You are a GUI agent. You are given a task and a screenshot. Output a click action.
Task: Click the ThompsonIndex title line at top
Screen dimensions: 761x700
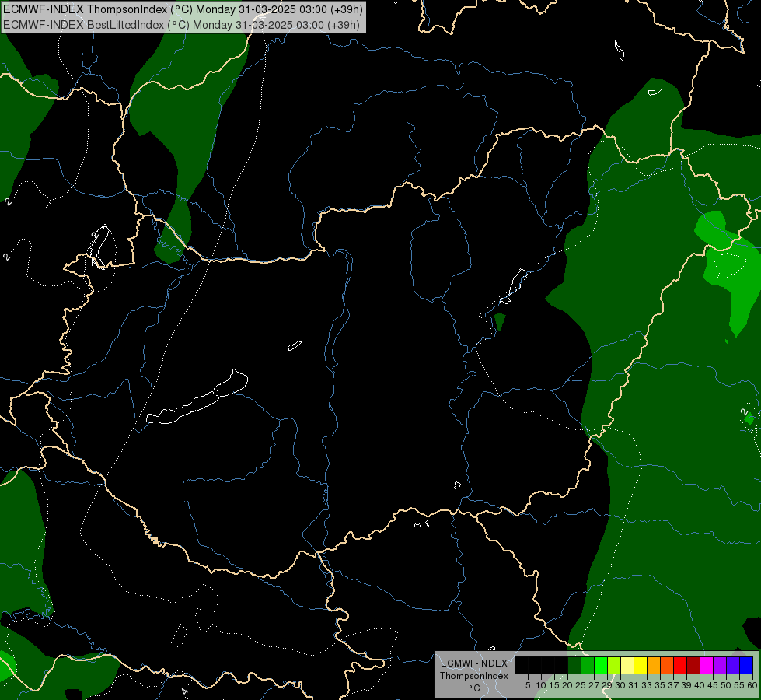pyautogui.click(x=183, y=9)
